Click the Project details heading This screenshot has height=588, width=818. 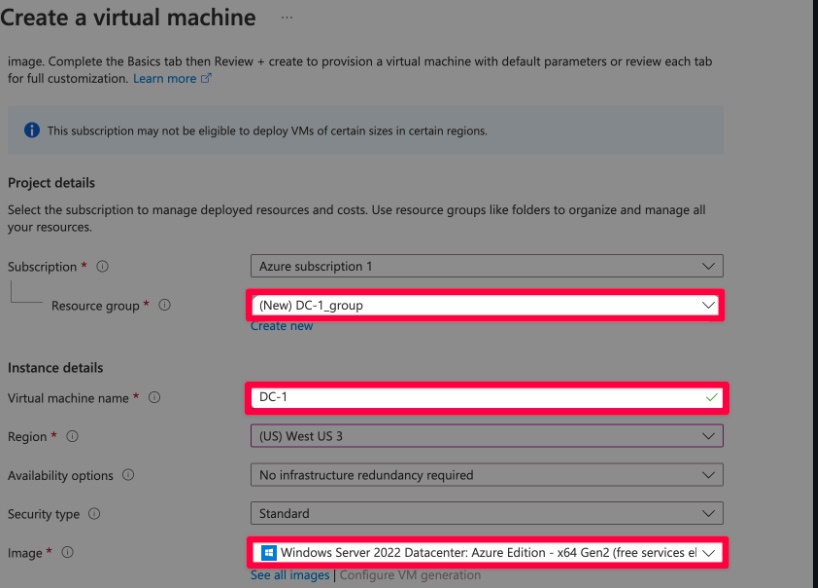point(51,183)
